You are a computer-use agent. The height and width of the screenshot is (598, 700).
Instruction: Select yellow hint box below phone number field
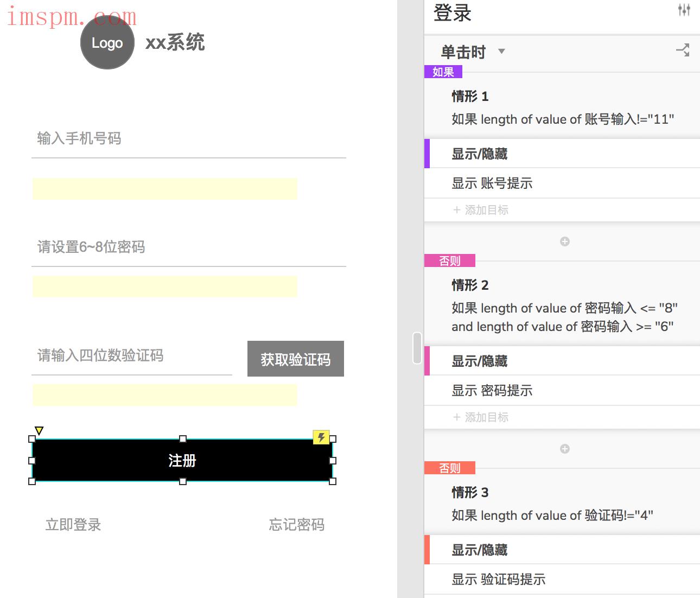tap(165, 189)
